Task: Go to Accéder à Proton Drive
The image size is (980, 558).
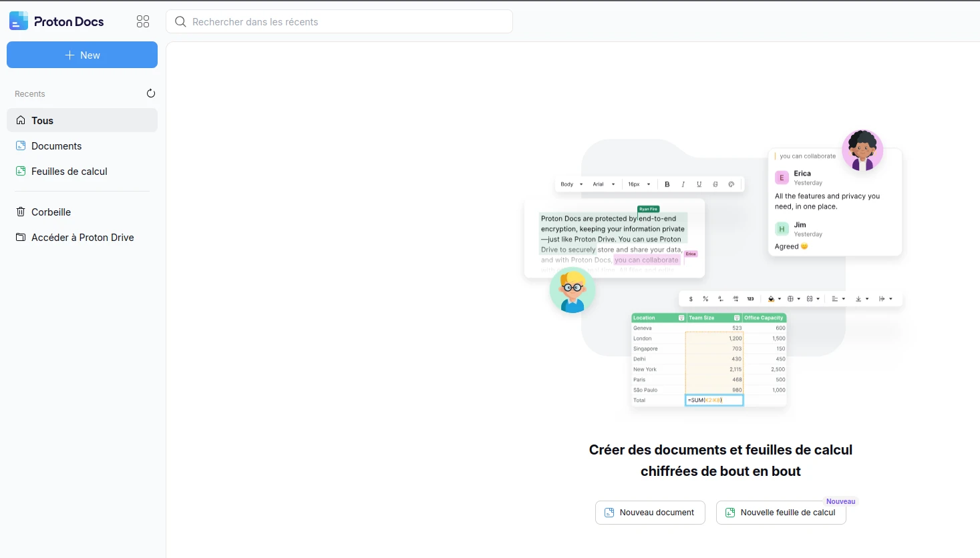Action: point(83,238)
